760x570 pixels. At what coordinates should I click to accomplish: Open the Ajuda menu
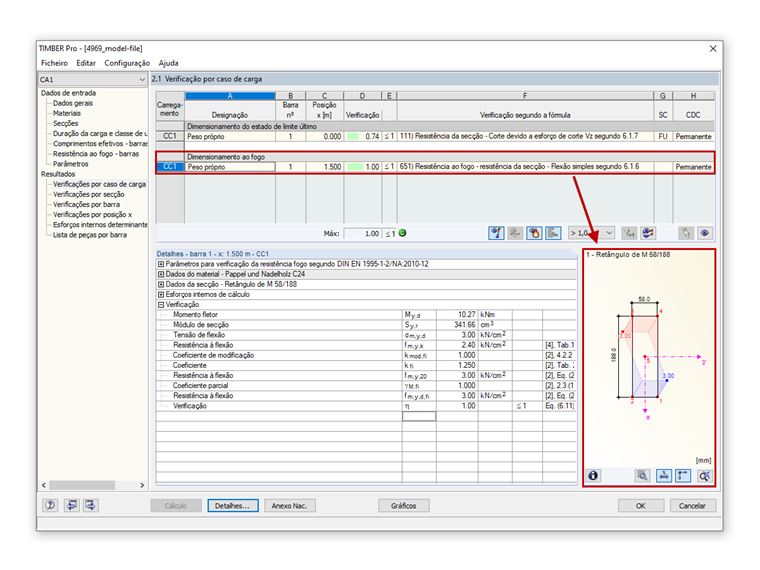point(168,63)
